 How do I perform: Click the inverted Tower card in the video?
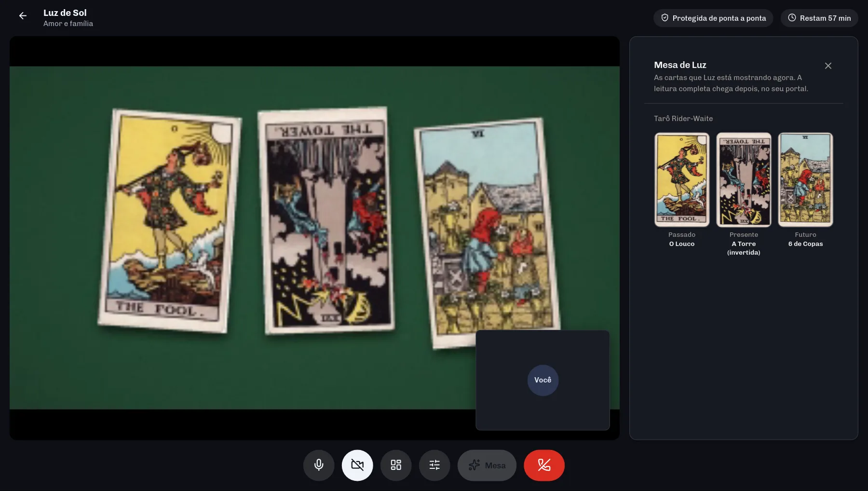326,220
